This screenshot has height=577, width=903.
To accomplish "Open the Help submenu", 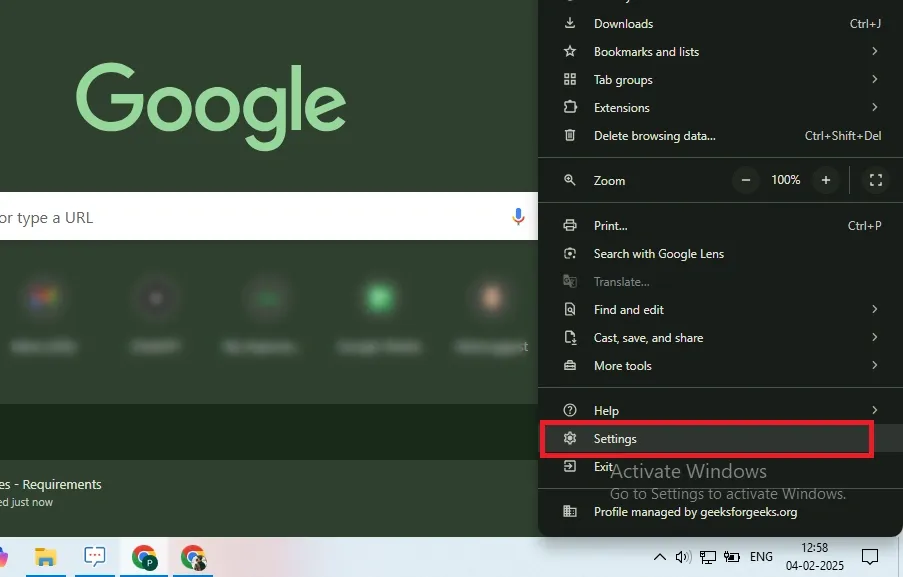I will pos(720,411).
